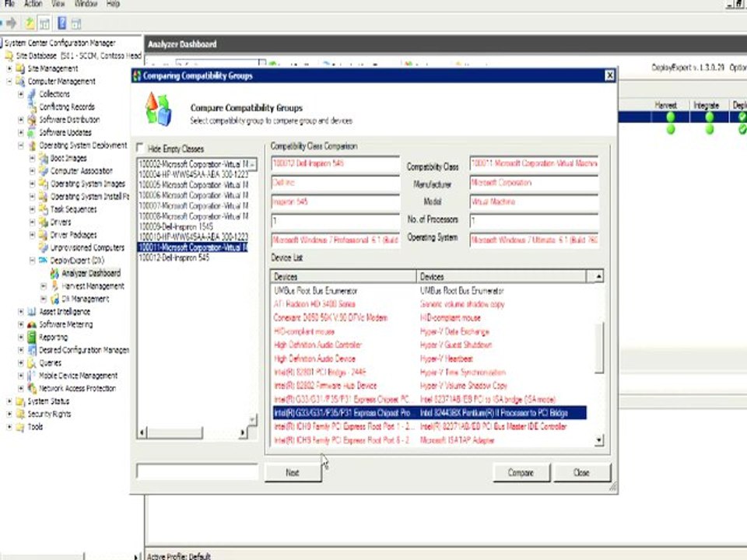Click the Collections icon in the tree

tap(32, 94)
